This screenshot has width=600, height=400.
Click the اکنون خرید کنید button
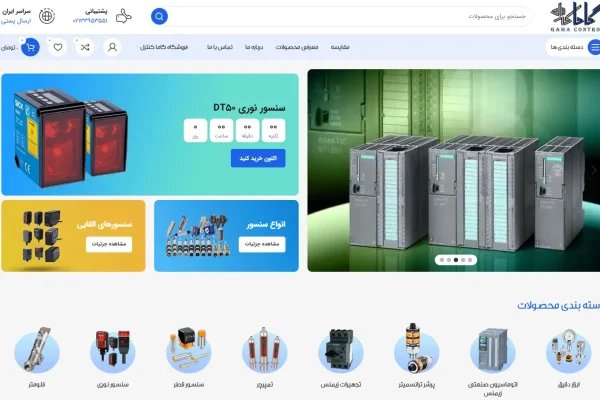coord(258,158)
